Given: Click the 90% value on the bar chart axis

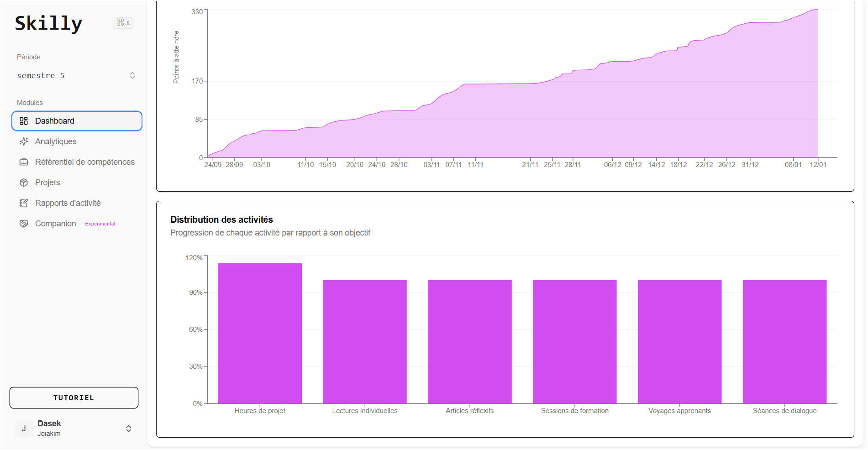Looking at the screenshot, I should [196, 293].
